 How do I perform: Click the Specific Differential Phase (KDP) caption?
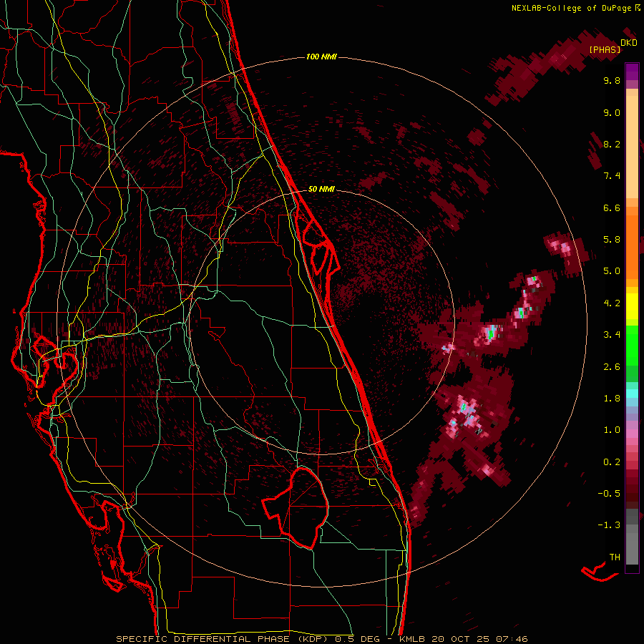point(223,639)
